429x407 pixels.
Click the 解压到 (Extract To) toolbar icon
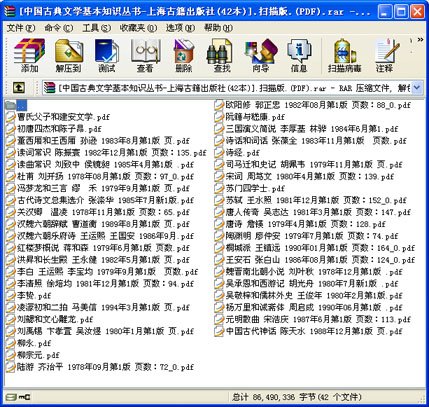[68, 55]
